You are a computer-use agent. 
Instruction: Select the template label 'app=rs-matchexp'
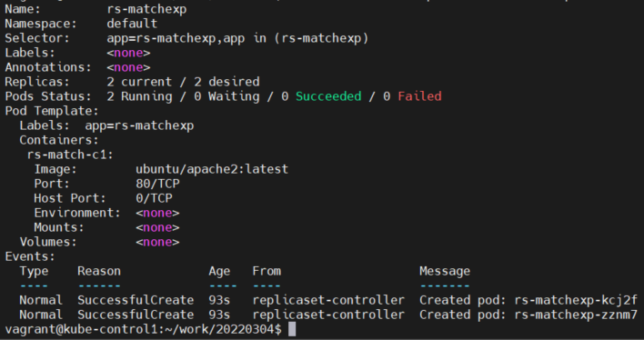pos(139,125)
